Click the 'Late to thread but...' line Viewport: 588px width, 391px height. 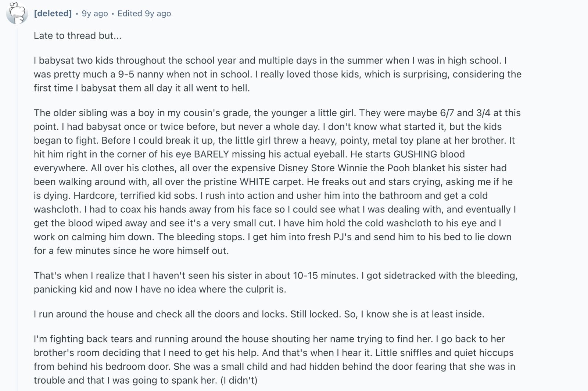tap(78, 36)
